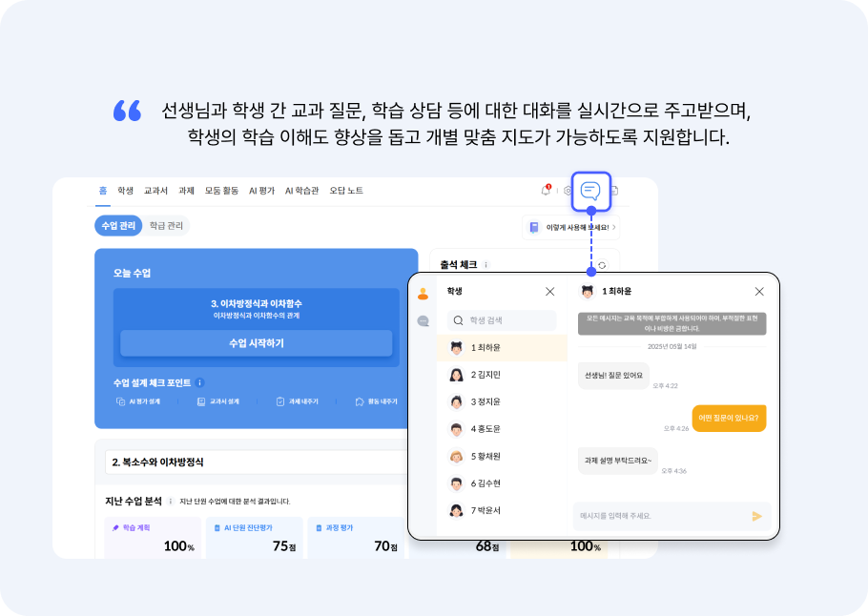Open the 학생 tab in top navigation
The image size is (868, 616).
125,191
